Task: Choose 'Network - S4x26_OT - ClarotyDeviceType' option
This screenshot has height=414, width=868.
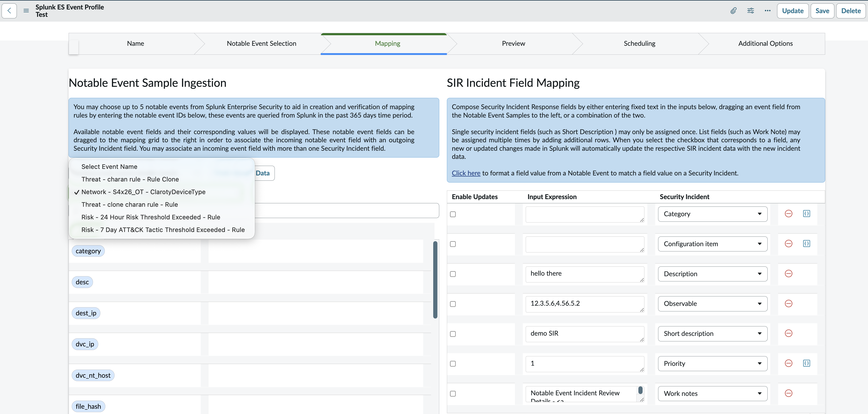Action: (162, 192)
